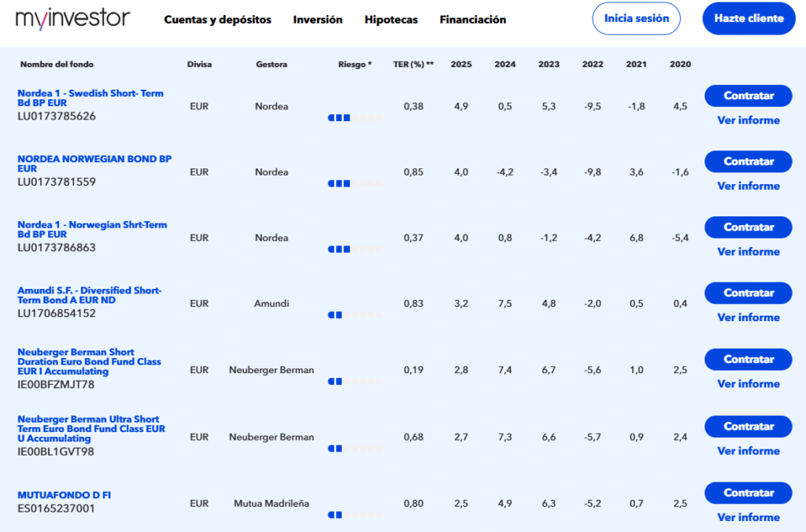Click risk level bar of MUTUAFONDO D FI
Screen dimensions: 806x532
355,515
